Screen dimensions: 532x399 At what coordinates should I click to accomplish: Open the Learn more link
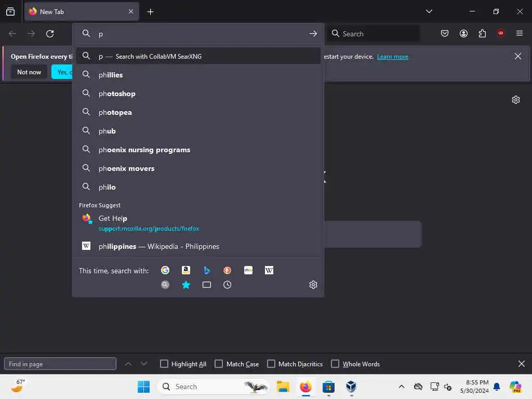click(x=393, y=57)
